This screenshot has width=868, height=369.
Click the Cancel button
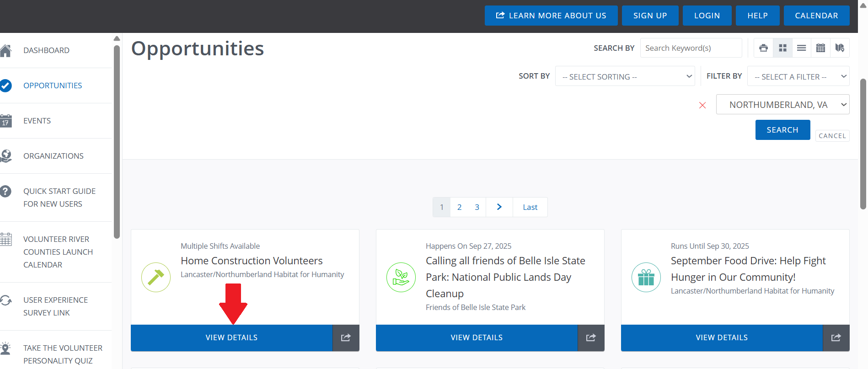tap(832, 136)
